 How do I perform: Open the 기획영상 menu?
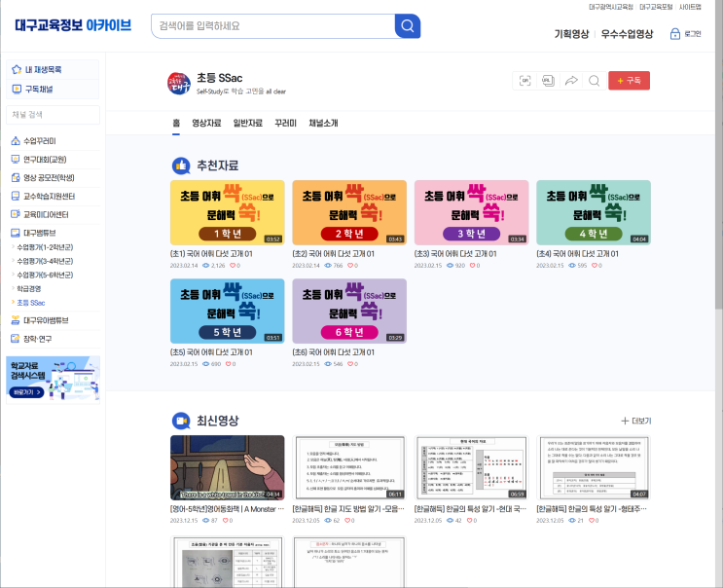click(571, 34)
